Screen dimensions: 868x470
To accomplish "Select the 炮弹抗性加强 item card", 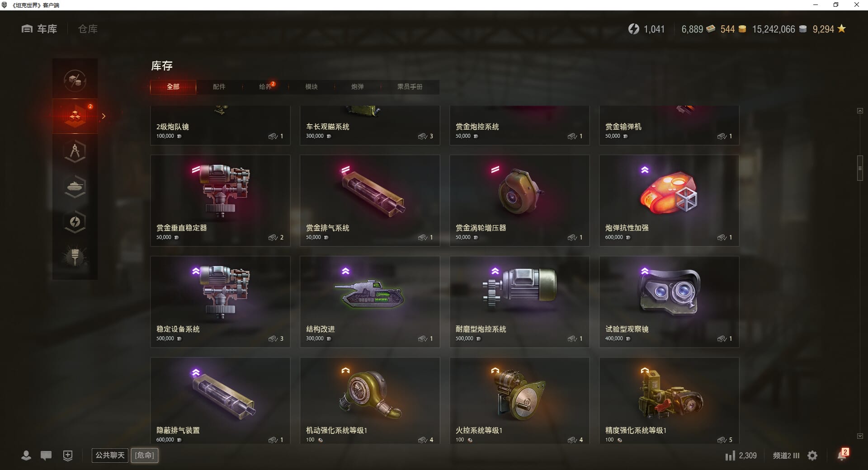I will [669, 201].
